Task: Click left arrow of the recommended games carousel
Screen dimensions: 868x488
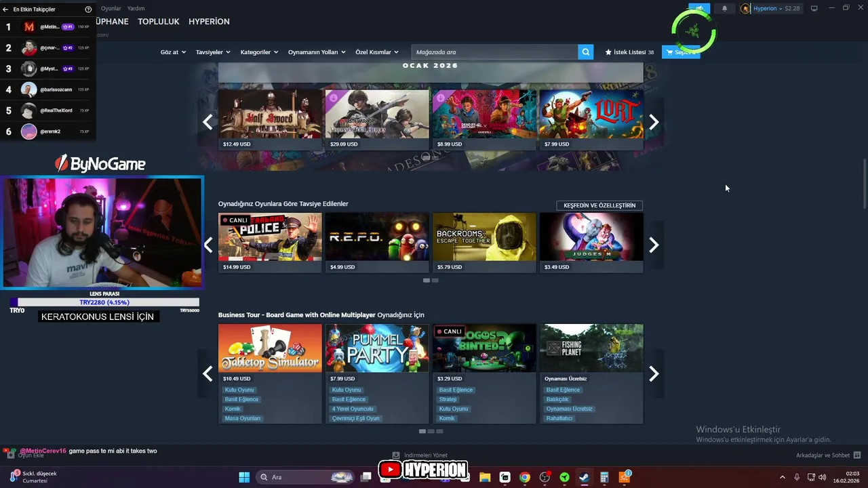Action: tap(208, 245)
